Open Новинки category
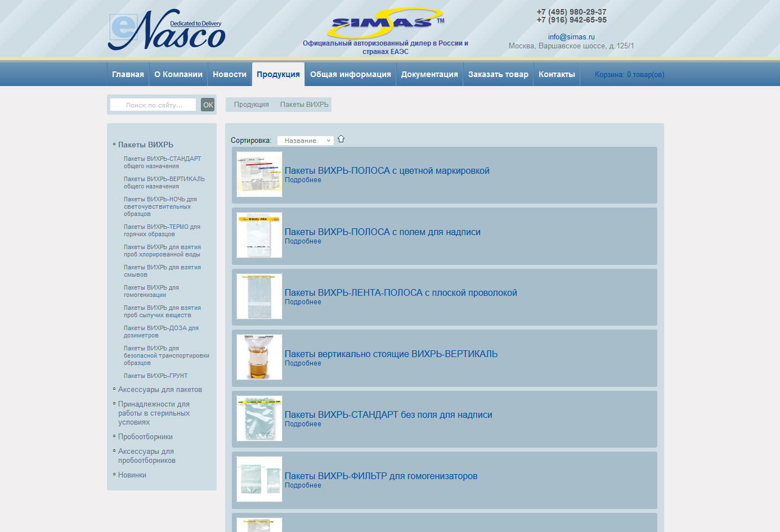Viewport: 780px width, 532px height. [x=132, y=475]
